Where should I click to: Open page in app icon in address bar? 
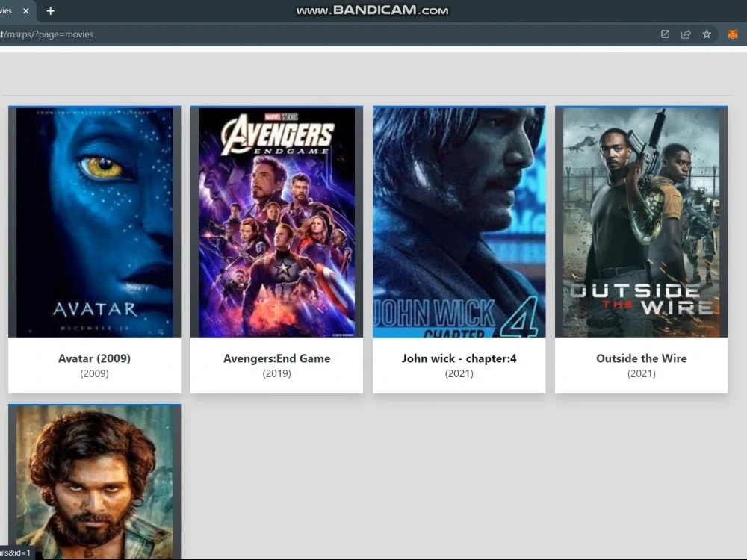(665, 34)
